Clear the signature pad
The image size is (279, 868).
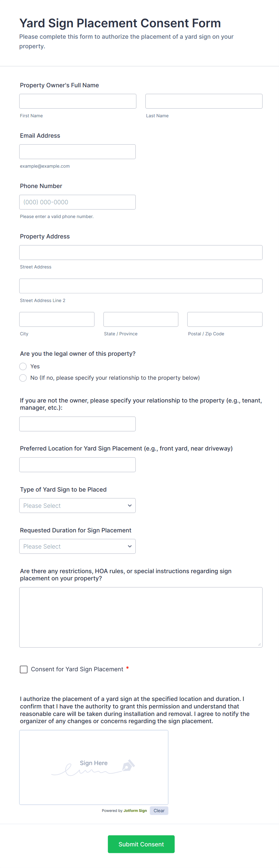159,811
